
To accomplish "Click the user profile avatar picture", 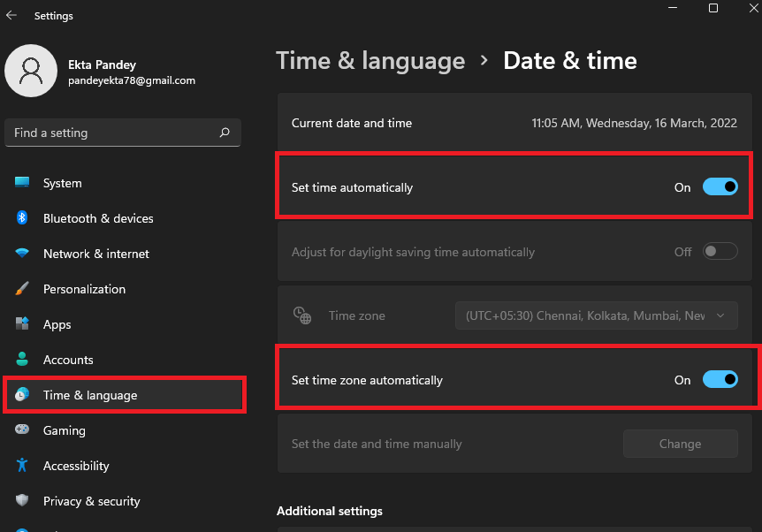I will pyautogui.click(x=31, y=71).
